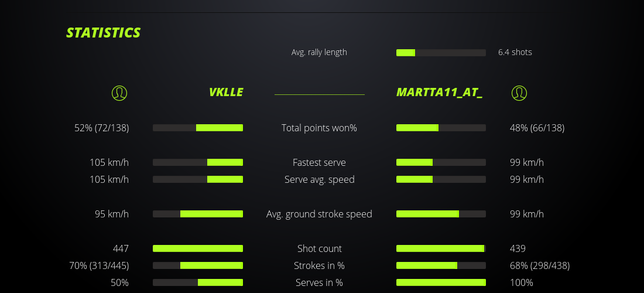This screenshot has height=293, width=644.
Task: Click MARTTA11_AT_'s Strokes in % bar
Action: point(441,265)
